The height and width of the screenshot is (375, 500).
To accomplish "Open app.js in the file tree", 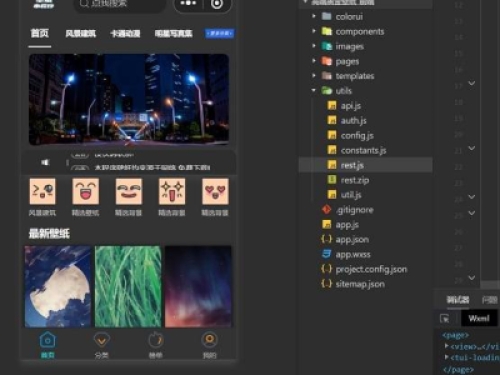I will point(347,225).
